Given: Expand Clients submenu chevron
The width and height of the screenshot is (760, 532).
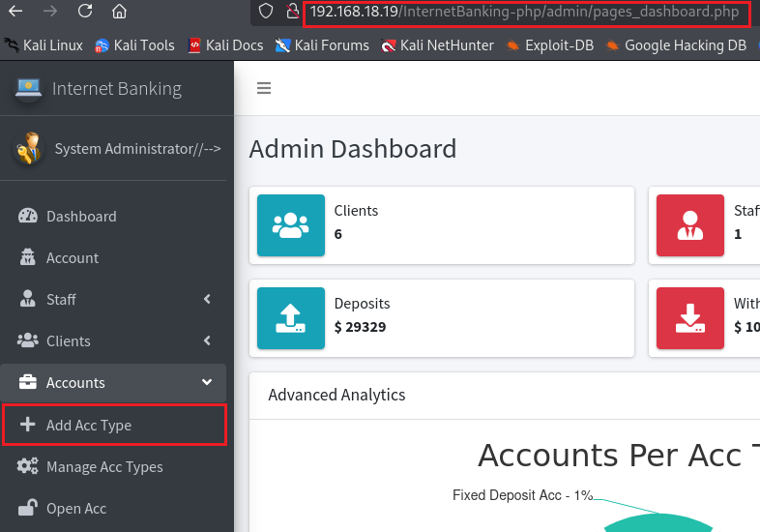Looking at the screenshot, I should (x=208, y=340).
